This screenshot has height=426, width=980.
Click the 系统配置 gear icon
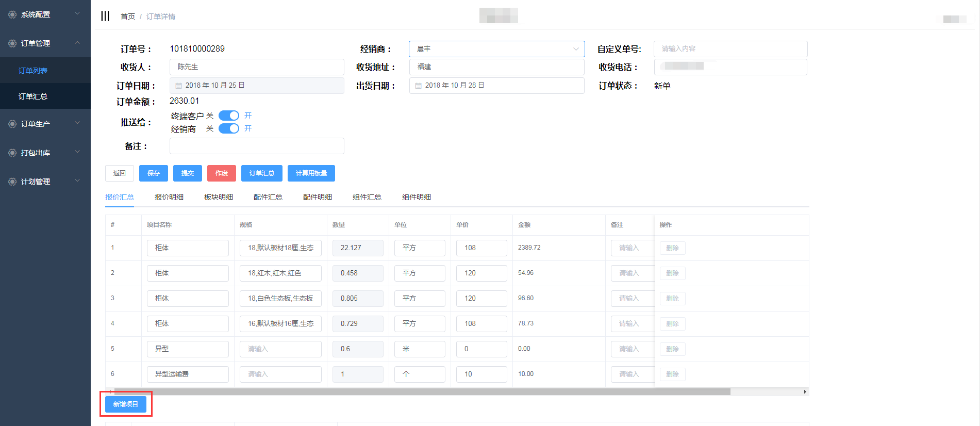pyautogui.click(x=12, y=14)
